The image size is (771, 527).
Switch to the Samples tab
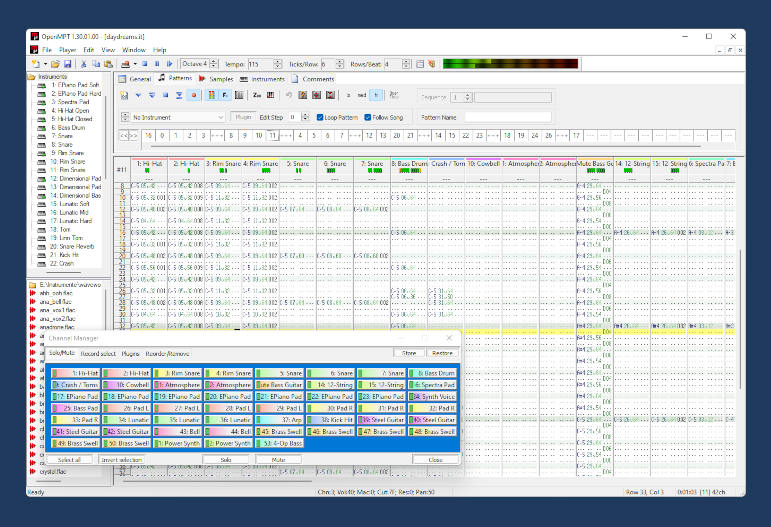tap(216, 79)
